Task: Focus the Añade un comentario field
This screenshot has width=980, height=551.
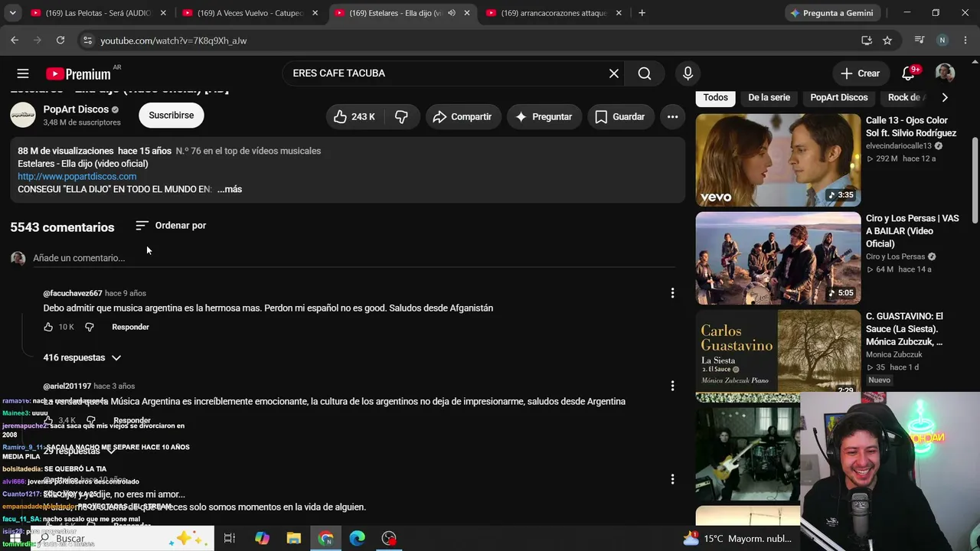Action: pyautogui.click(x=354, y=258)
